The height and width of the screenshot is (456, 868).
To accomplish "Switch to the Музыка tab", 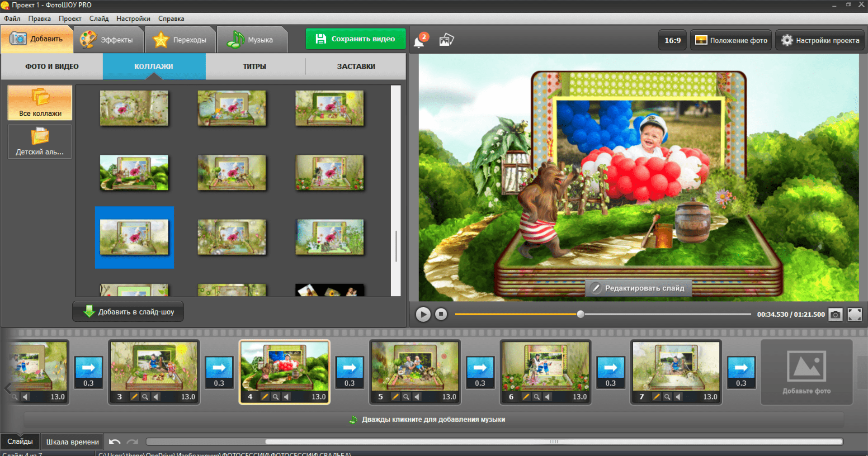I will point(251,40).
